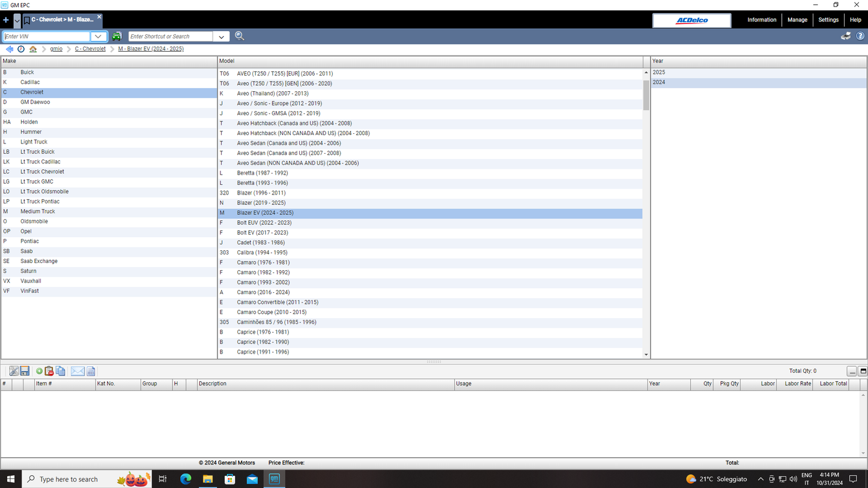The width and height of the screenshot is (868, 488).
Task: Click the save floppy disk icon
Action: pyautogui.click(x=25, y=372)
